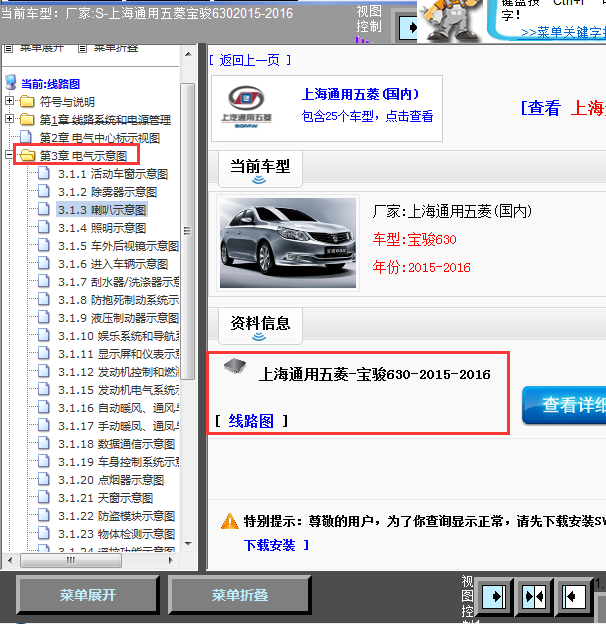This screenshot has height=624, width=606.
Task: Click document icon beside 3.1.1 活动车窗示意图
Action: (x=44, y=173)
